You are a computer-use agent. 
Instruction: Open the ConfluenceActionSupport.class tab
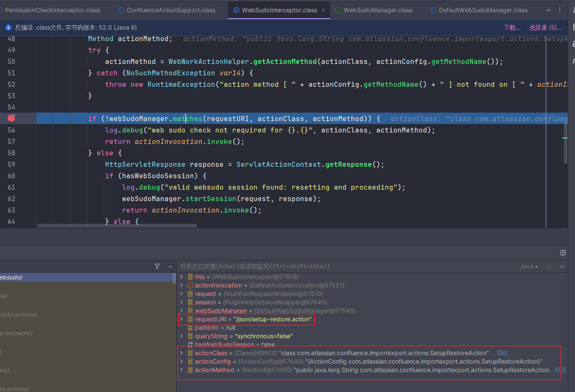167,10
